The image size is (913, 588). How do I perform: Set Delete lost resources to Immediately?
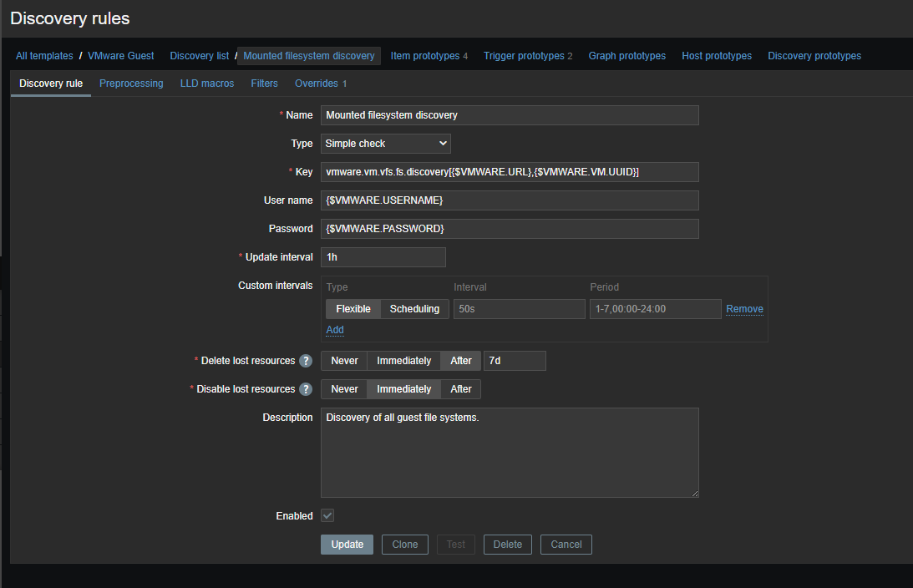(403, 361)
